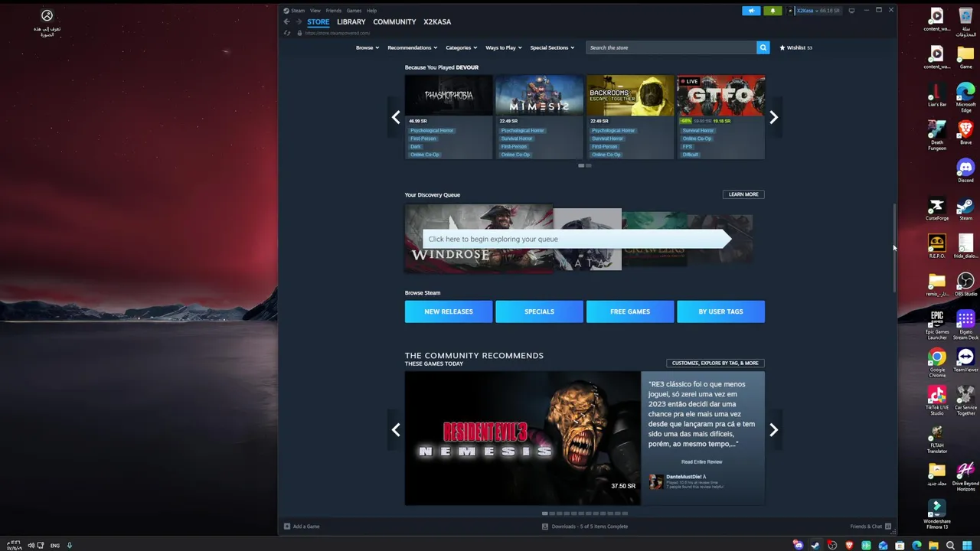Click the LEARN MORE discovery queue button
980x551 pixels.
click(743, 194)
